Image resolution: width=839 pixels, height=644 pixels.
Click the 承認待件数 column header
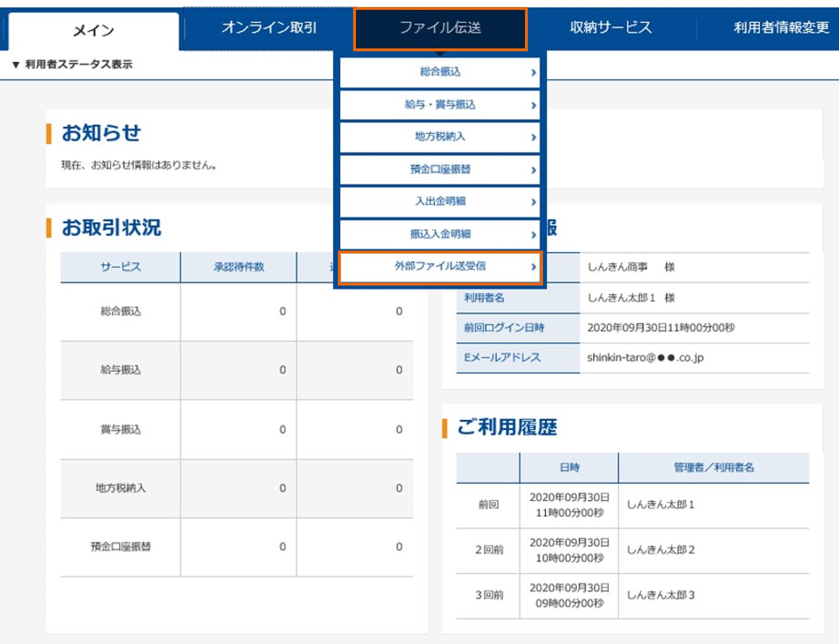coord(238,267)
